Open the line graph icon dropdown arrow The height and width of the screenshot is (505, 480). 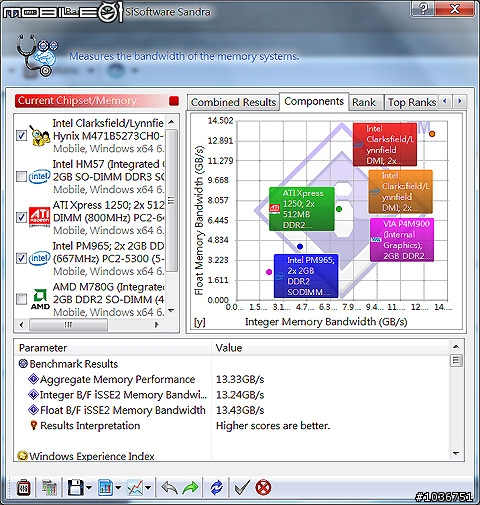[x=148, y=488]
